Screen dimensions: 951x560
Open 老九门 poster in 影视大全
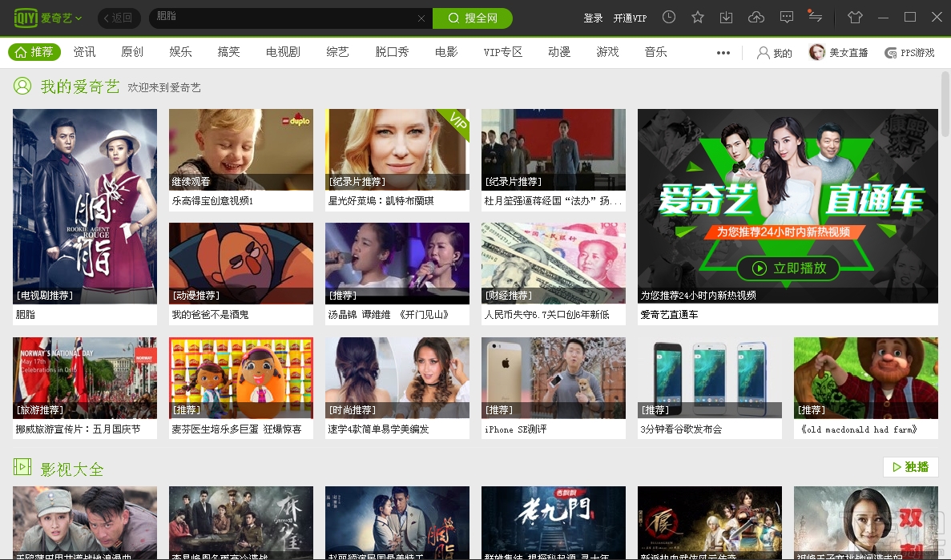[x=553, y=522]
